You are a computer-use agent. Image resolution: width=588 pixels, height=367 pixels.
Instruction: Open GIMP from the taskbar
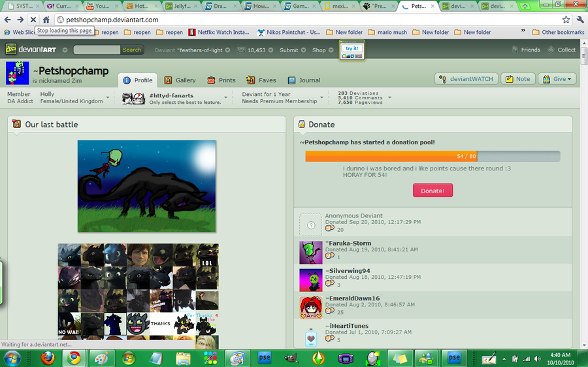coord(291,359)
